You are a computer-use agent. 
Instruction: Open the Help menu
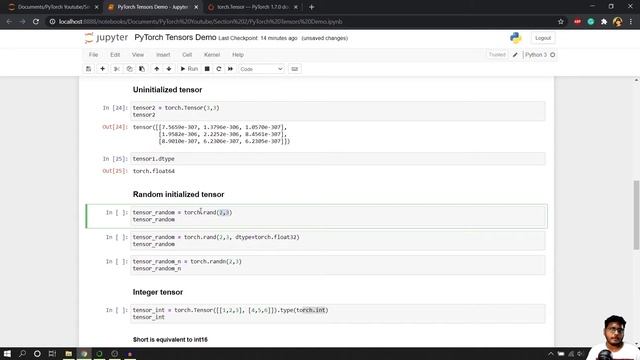(238, 55)
